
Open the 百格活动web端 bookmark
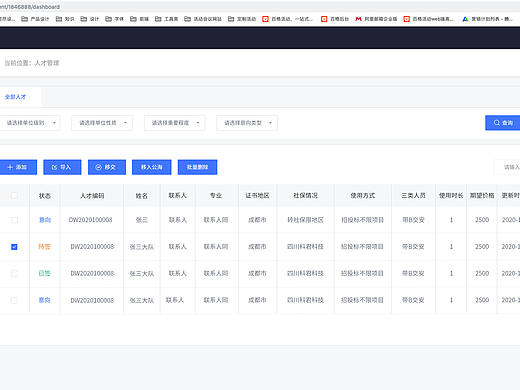[429, 19]
